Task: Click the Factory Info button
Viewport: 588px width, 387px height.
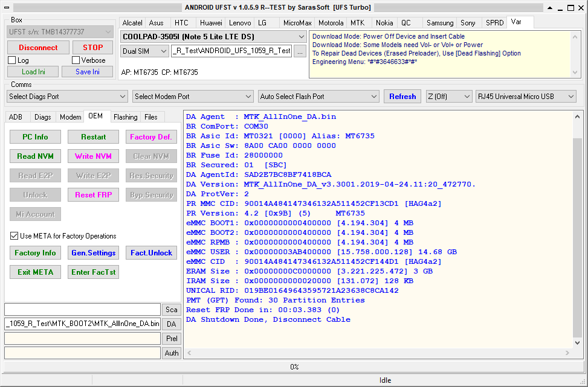Action: point(35,253)
